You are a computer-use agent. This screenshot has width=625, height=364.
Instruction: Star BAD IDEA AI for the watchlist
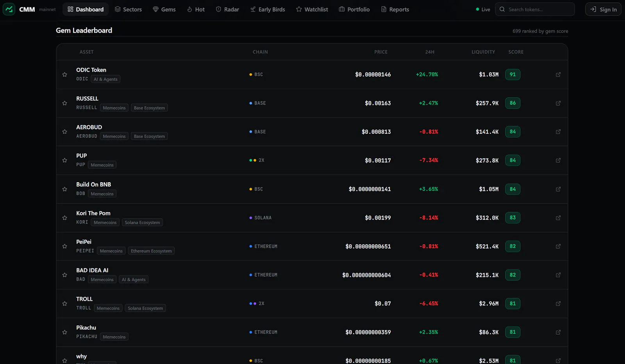[65, 275]
